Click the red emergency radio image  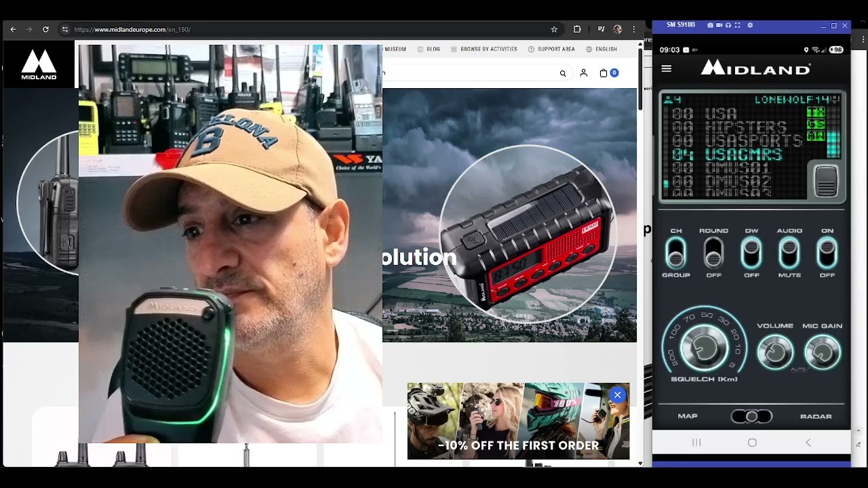[x=527, y=234]
